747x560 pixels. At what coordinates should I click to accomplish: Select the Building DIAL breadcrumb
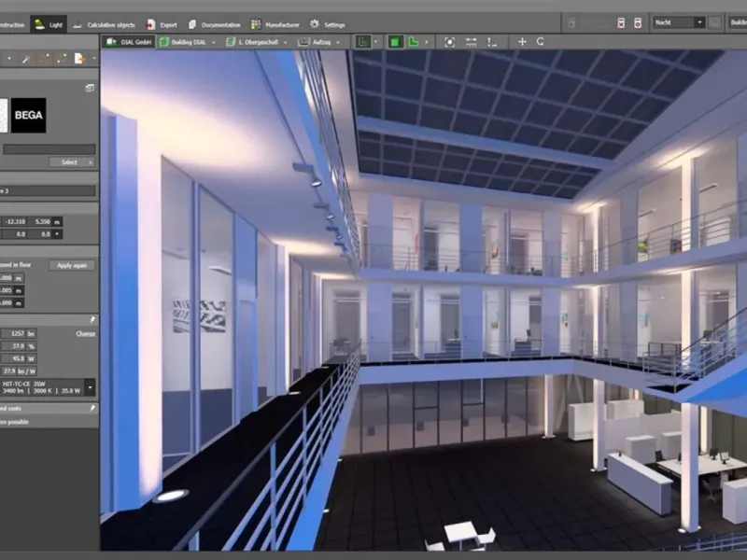click(183, 42)
